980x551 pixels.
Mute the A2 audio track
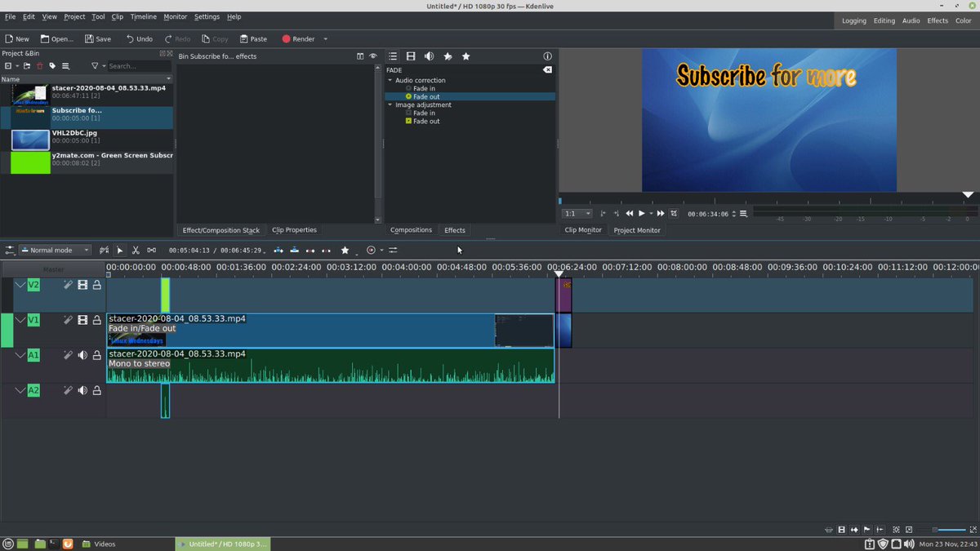point(82,390)
